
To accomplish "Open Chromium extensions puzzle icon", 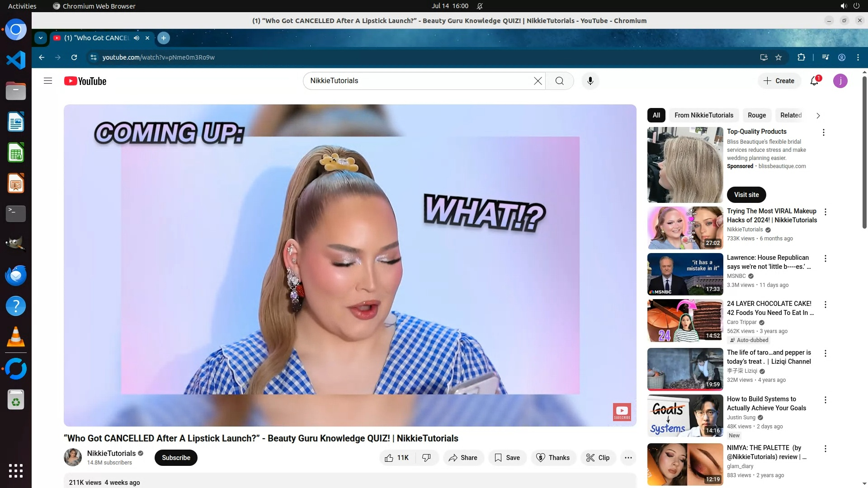I will point(801,57).
